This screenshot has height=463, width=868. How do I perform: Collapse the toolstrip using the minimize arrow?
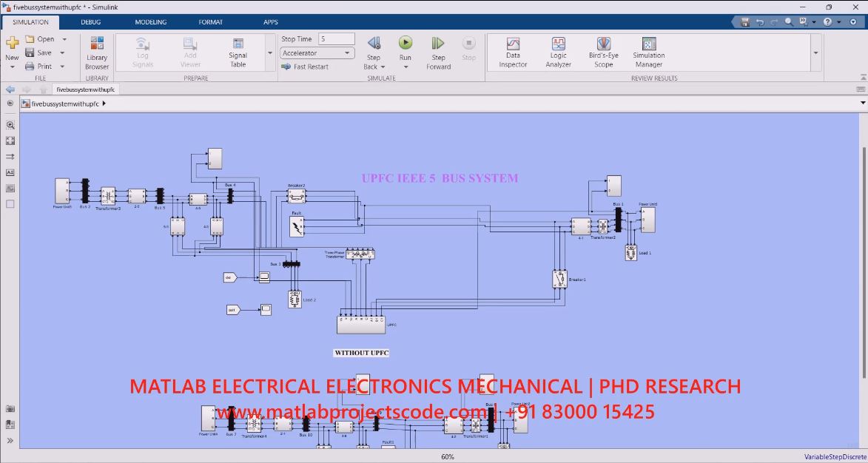coord(860,77)
